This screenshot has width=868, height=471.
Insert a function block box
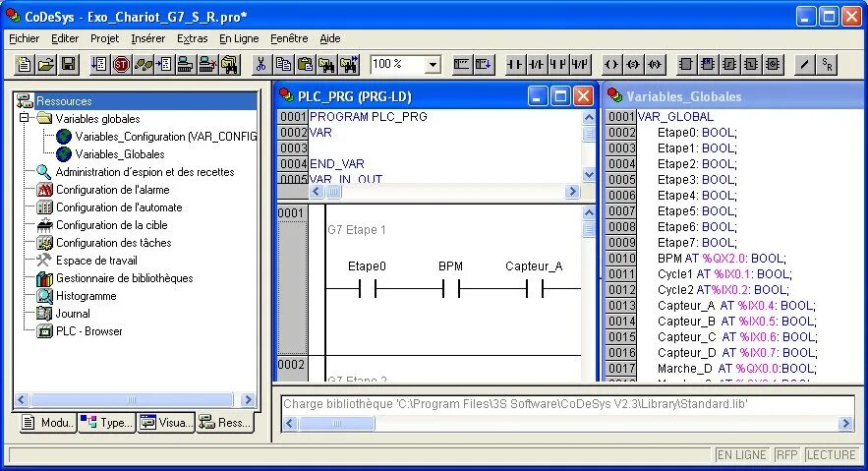tap(686, 65)
